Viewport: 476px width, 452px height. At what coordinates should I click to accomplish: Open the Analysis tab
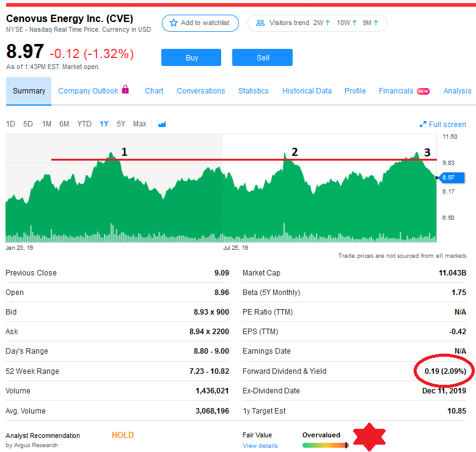point(457,91)
